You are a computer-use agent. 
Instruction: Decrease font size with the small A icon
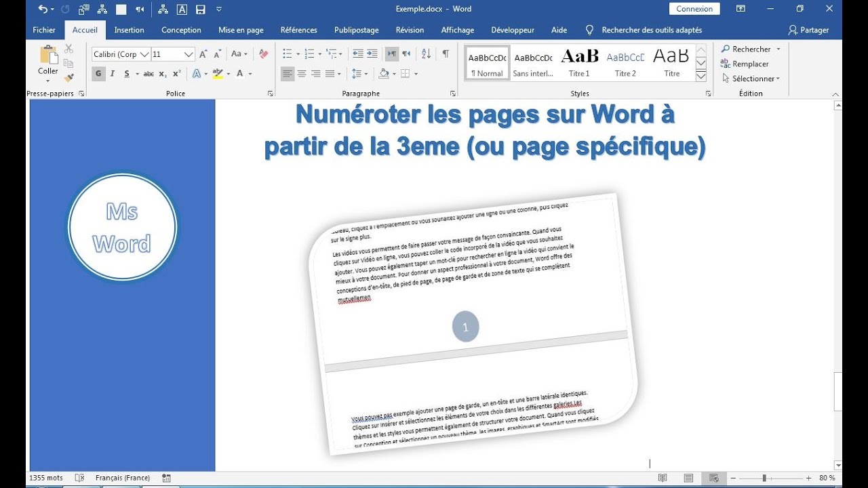[x=218, y=54]
